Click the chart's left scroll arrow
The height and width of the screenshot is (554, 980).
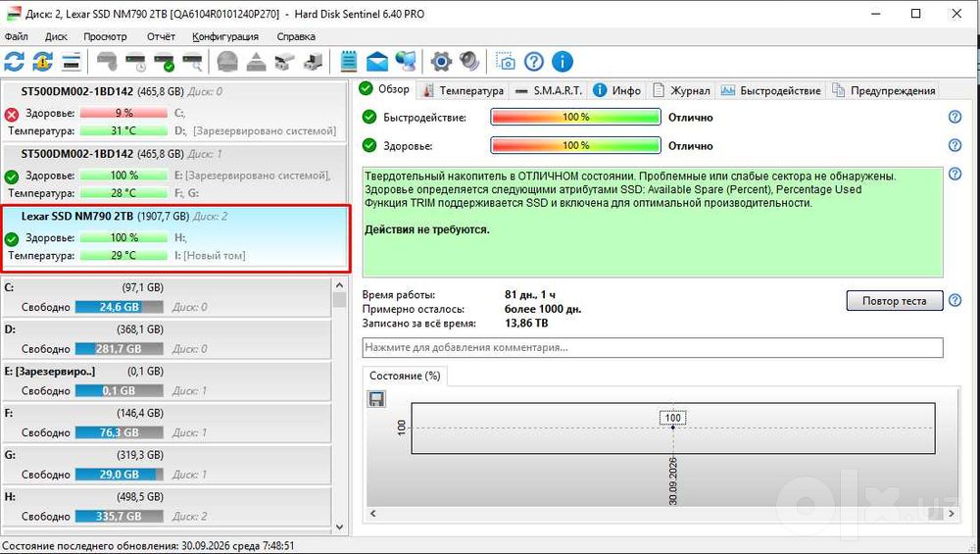pyautogui.click(x=373, y=514)
